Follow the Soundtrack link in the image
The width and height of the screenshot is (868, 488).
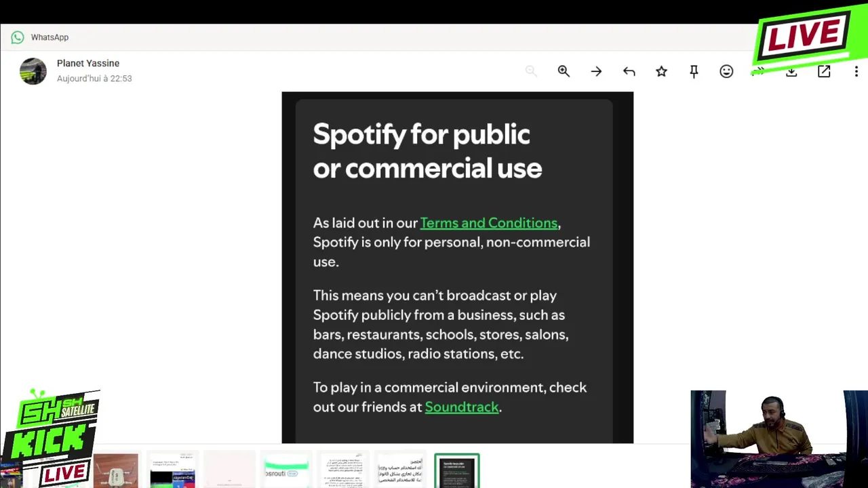click(461, 407)
